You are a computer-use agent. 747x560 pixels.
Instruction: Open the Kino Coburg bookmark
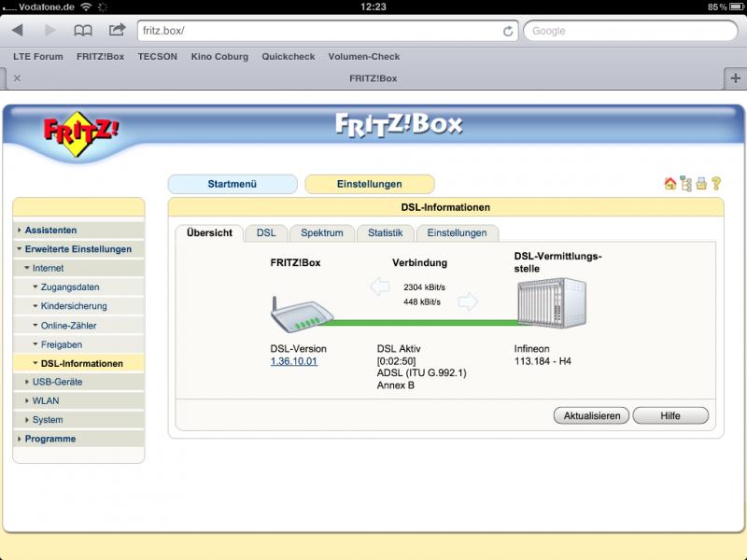(x=219, y=57)
